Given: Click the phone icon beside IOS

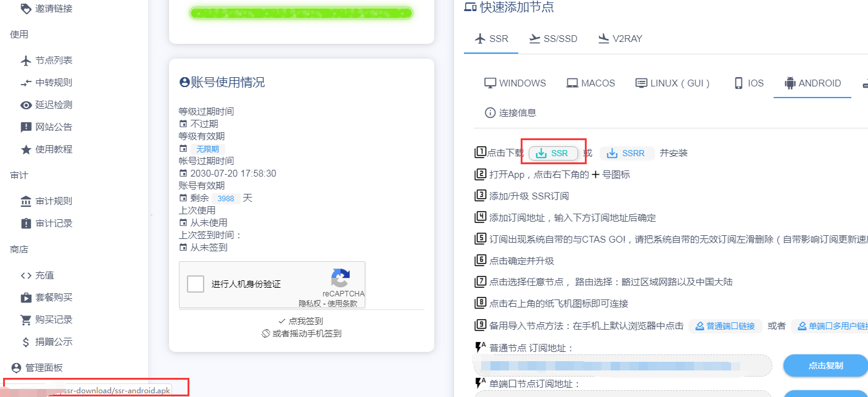Looking at the screenshot, I should (x=738, y=83).
